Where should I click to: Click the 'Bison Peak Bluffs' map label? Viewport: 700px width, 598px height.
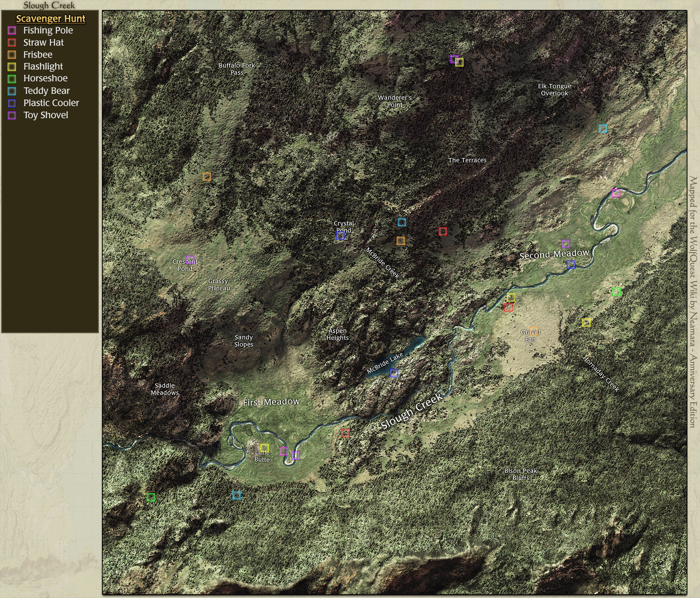pos(521,474)
